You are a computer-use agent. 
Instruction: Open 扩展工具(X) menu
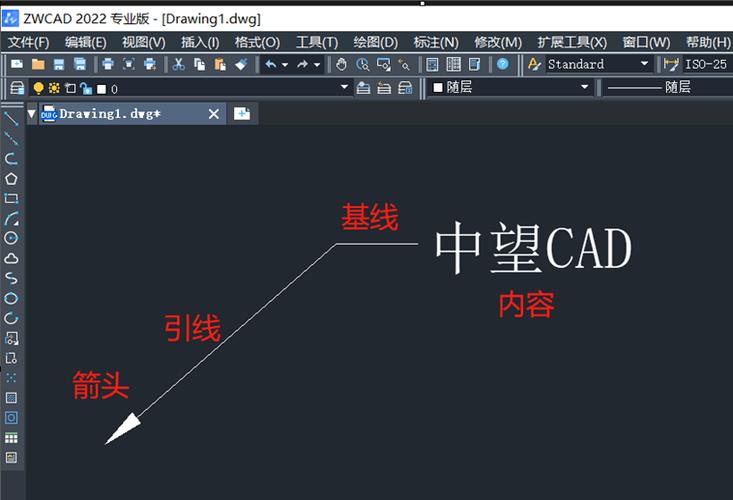point(572,43)
